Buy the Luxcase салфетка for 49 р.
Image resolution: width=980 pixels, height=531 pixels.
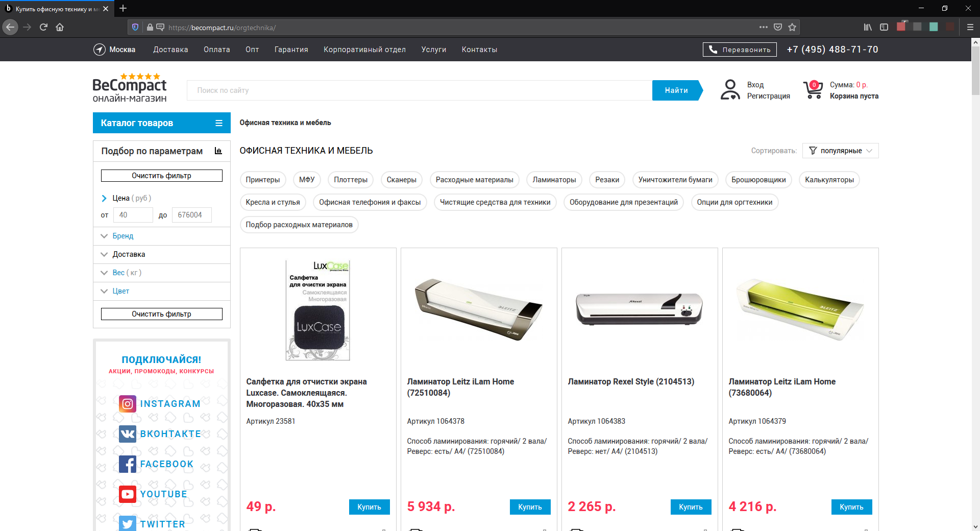tap(370, 507)
